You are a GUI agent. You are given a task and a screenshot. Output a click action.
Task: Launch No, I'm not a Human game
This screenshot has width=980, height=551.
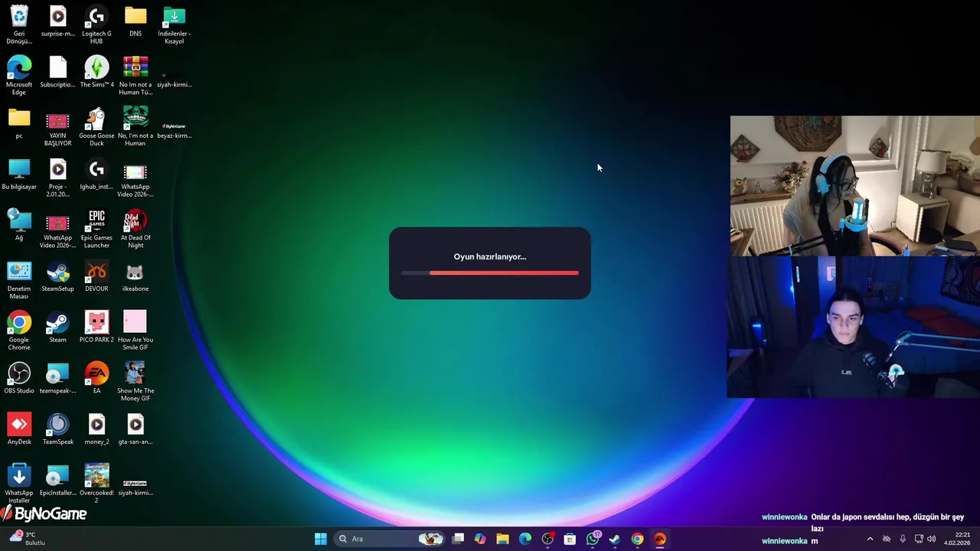(x=136, y=127)
